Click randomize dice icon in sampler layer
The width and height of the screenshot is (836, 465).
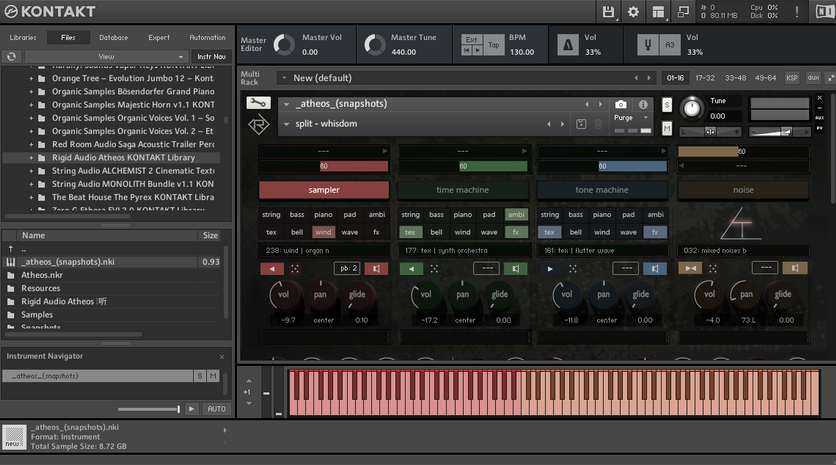(x=295, y=269)
